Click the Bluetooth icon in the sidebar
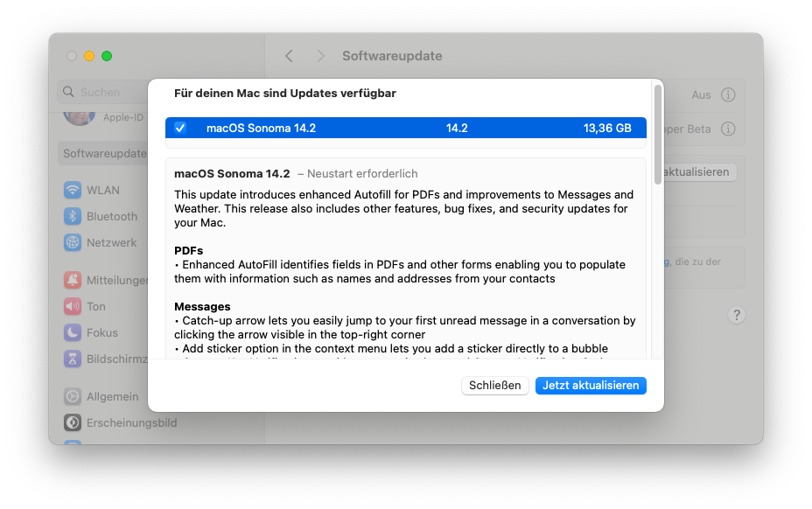This screenshot has height=509, width=812. click(x=73, y=216)
